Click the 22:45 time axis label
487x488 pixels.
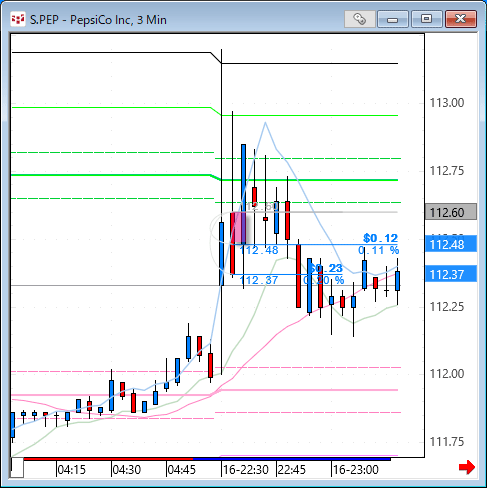[292, 470]
